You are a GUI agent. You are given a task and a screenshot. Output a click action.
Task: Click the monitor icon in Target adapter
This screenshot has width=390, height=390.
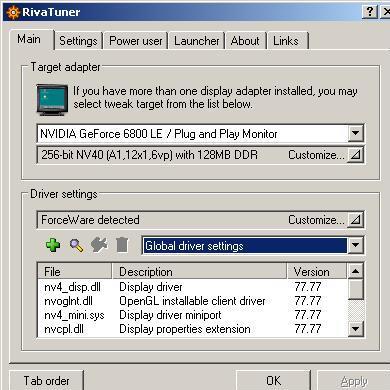click(52, 100)
